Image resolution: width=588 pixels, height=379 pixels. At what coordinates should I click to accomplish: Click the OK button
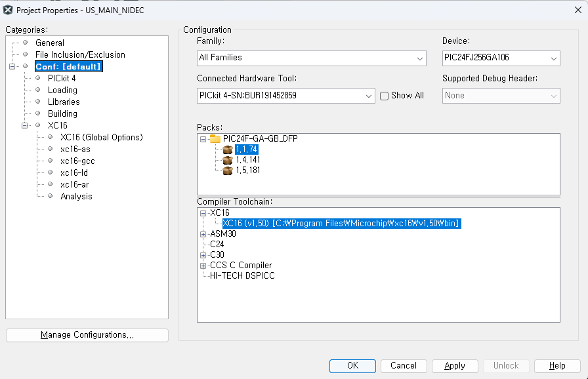(352, 366)
